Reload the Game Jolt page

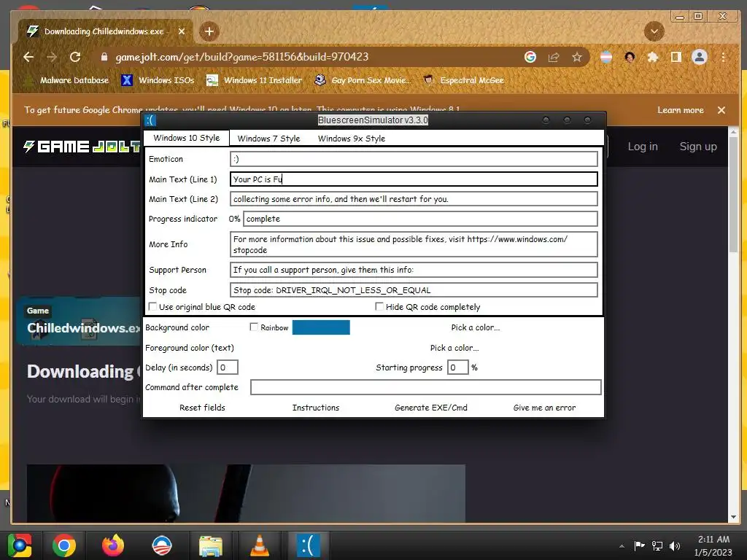(75, 57)
